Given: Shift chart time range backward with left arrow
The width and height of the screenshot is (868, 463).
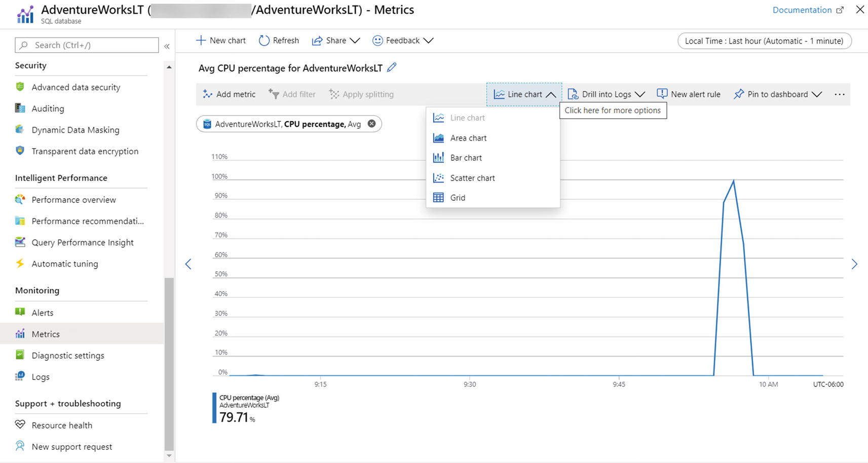Looking at the screenshot, I should (188, 264).
